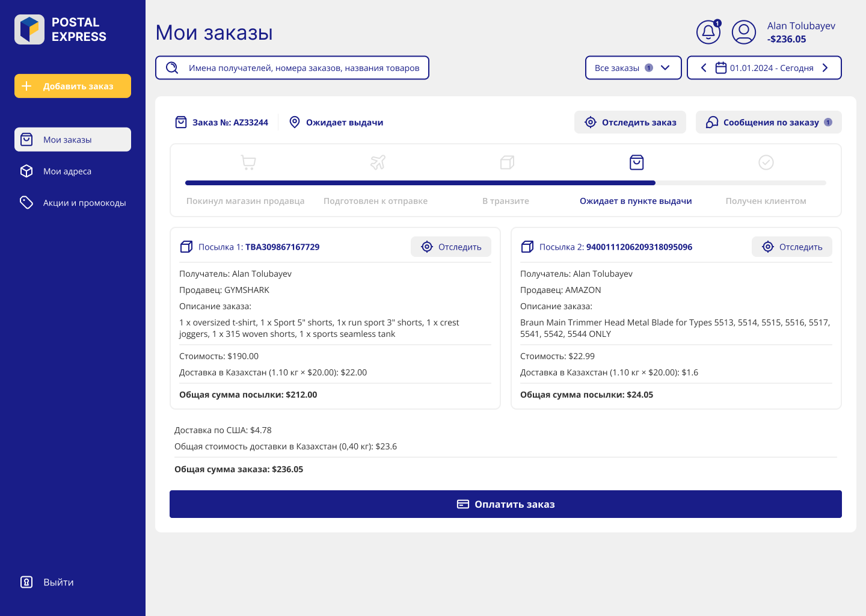Click the box In-transit stage icon
The image size is (866, 616).
click(x=507, y=162)
